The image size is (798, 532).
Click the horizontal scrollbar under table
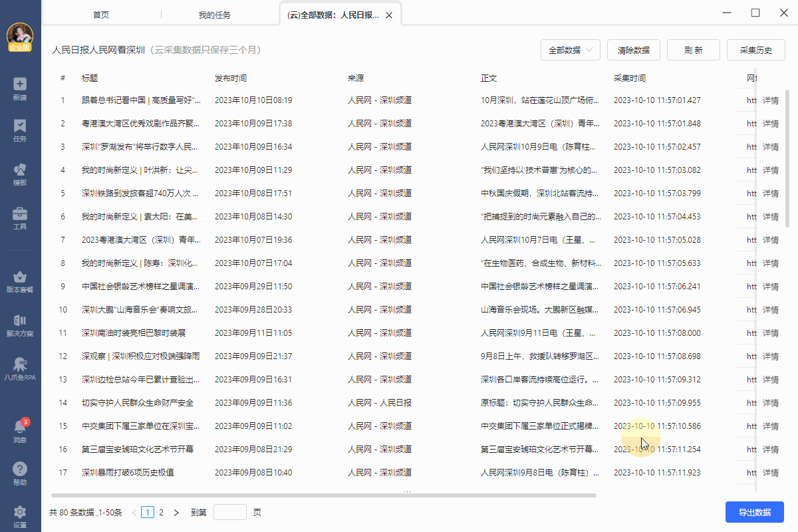(323, 495)
